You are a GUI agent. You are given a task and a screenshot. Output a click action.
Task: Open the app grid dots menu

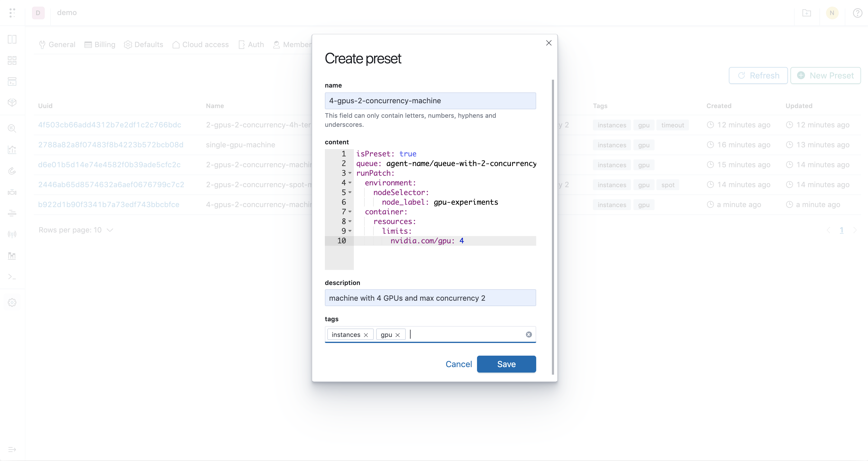pyautogui.click(x=12, y=13)
